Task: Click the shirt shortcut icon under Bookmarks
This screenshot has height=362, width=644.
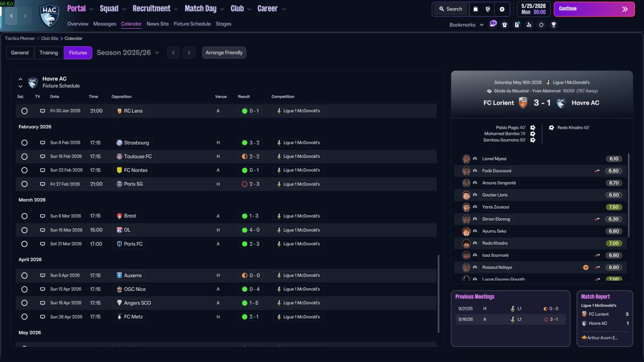Action: coord(505,25)
